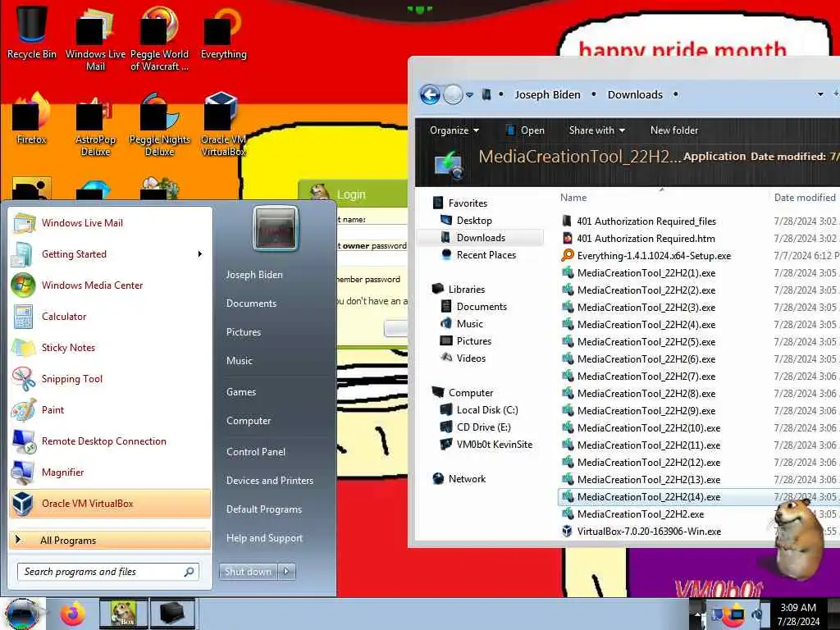Image resolution: width=840 pixels, height=630 pixels.
Task: Open Help and Support in Start menu
Action: [x=264, y=538]
